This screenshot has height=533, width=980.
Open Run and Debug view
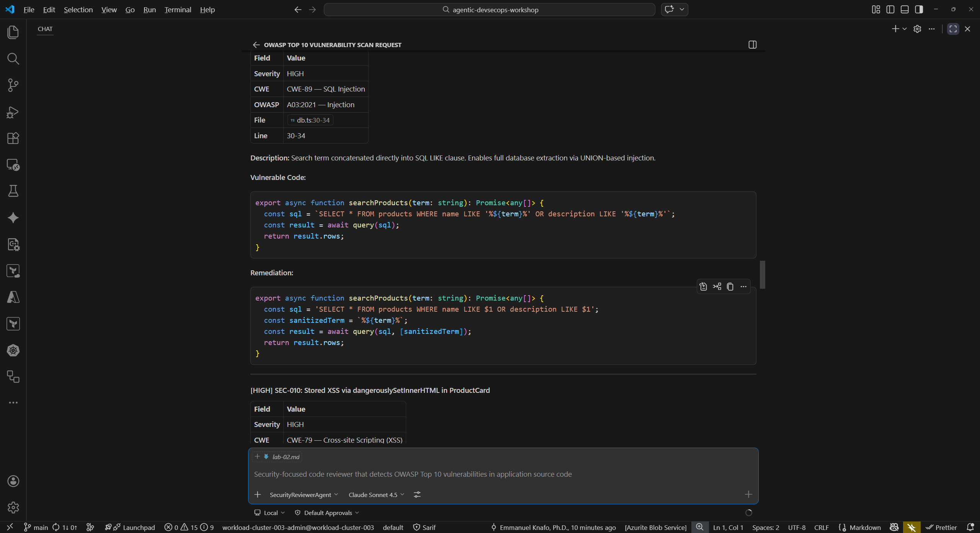pos(13,112)
